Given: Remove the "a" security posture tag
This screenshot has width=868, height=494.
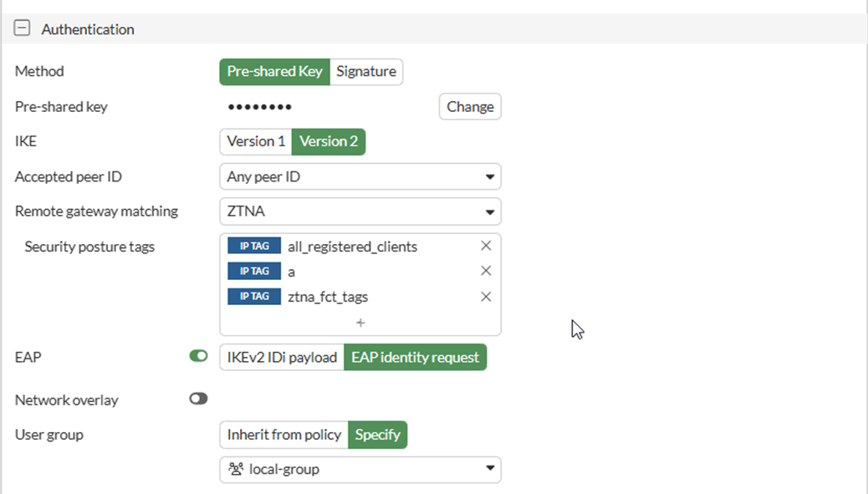Looking at the screenshot, I should click(486, 271).
